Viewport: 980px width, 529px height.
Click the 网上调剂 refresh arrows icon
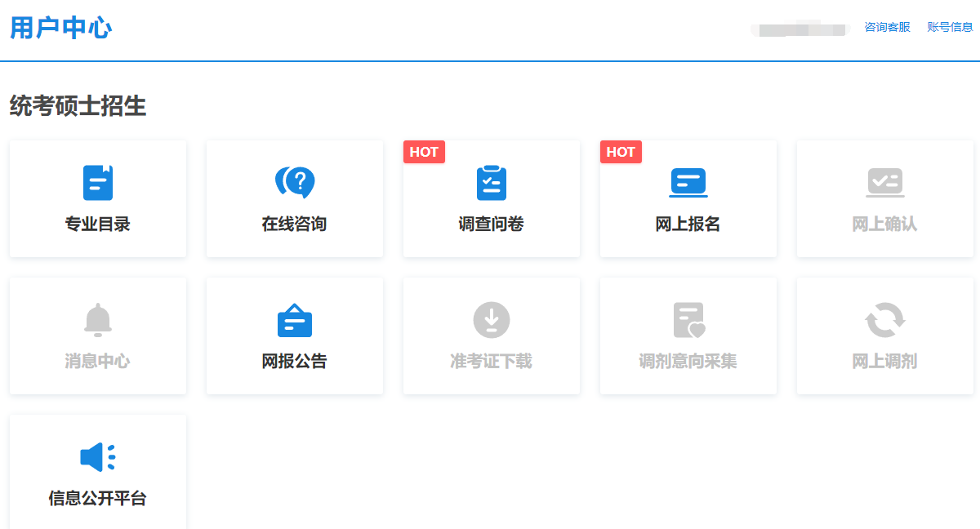click(885, 319)
